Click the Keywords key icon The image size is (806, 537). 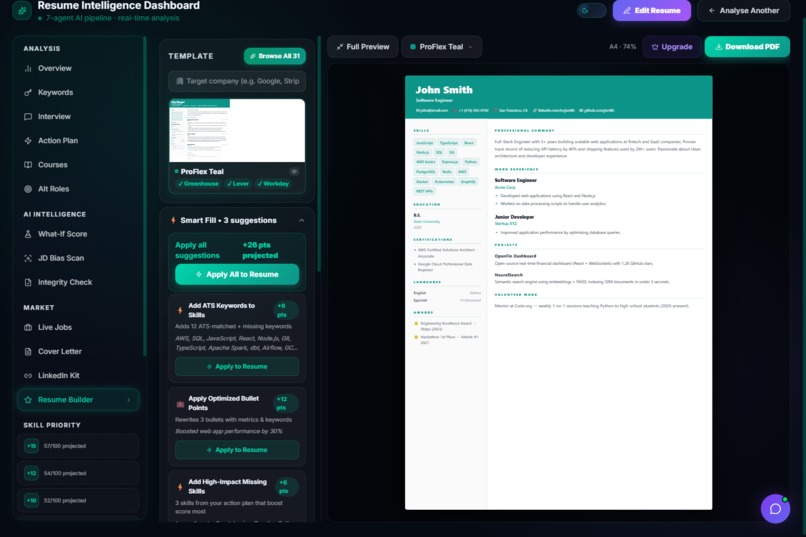[28, 92]
